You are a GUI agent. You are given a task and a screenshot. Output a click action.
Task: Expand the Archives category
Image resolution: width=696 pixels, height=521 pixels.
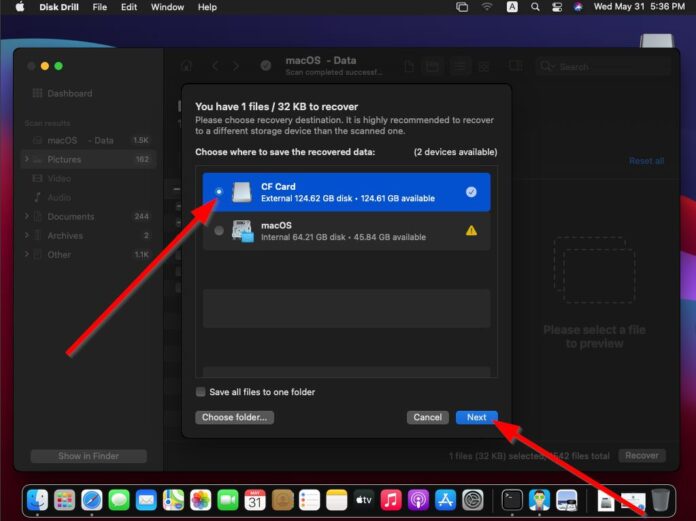27,235
